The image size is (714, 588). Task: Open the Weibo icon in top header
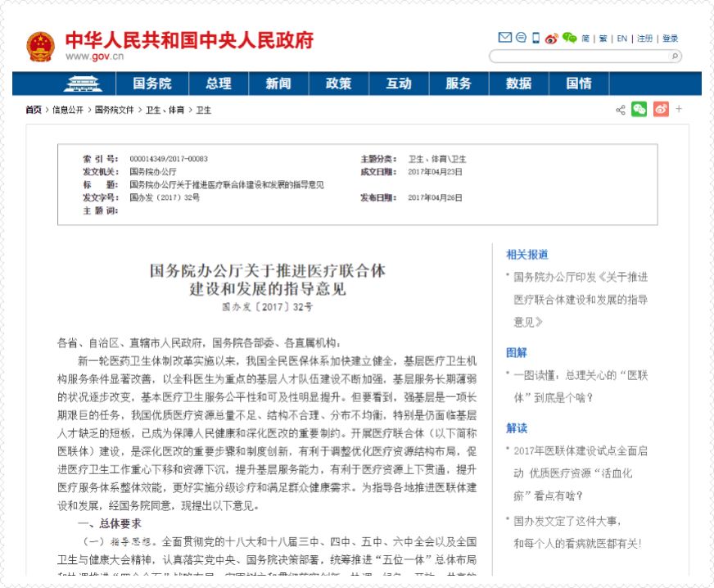pos(551,38)
